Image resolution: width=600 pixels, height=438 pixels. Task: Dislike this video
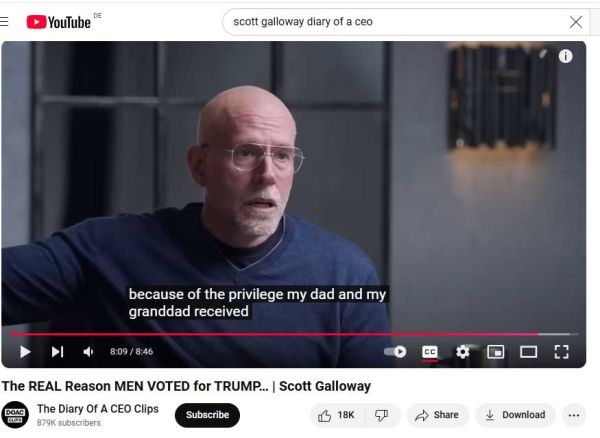(x=382, y=415)
